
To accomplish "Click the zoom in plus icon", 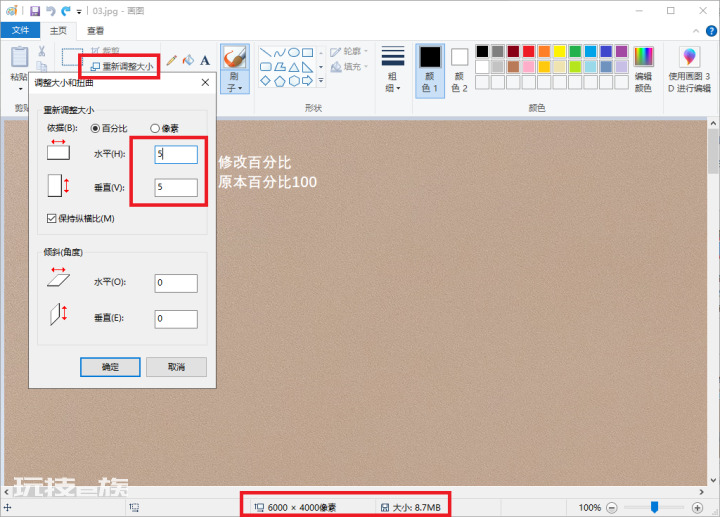I will pyautogui.click(x=697, y=507).
